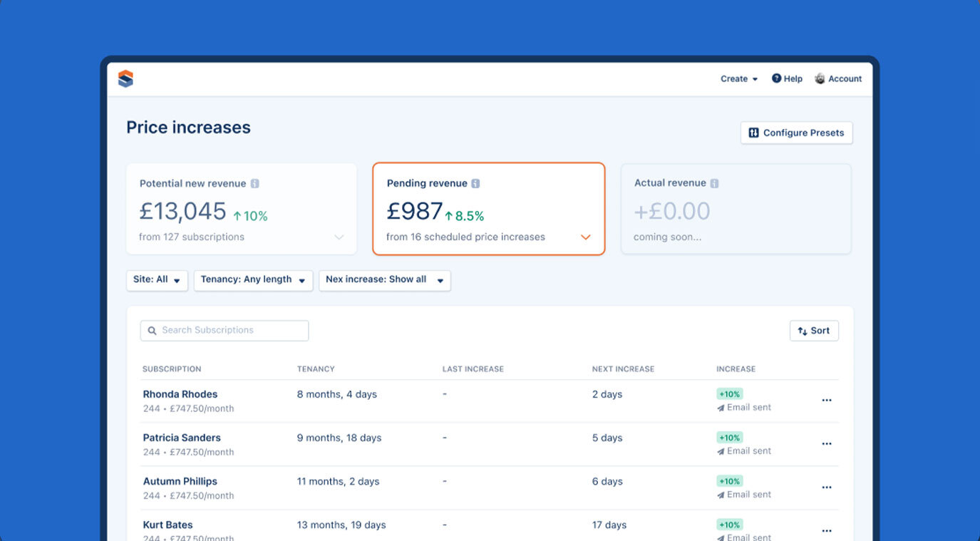Image resolution: width=980 pixels, height=541 pixels.
Task: Click the Sort button
Action: [x=813, y=331]
